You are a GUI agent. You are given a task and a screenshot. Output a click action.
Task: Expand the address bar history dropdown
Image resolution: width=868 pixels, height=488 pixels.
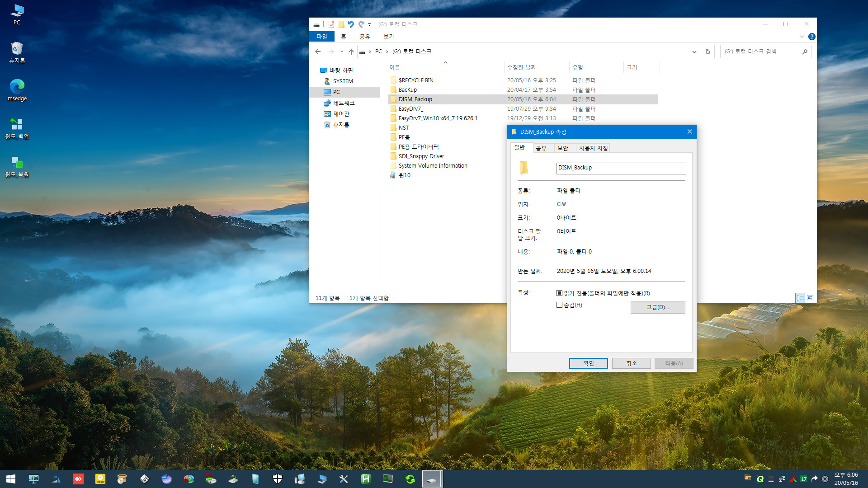694,52
